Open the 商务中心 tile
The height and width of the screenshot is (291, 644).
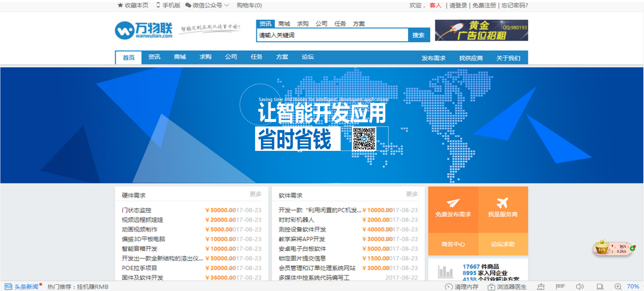pos(453,244)
